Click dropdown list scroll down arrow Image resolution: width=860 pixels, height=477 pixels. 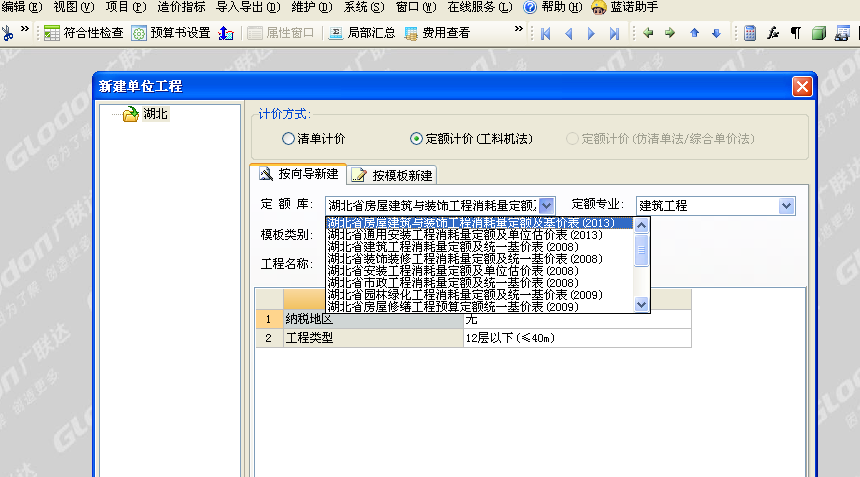(641, 304)
